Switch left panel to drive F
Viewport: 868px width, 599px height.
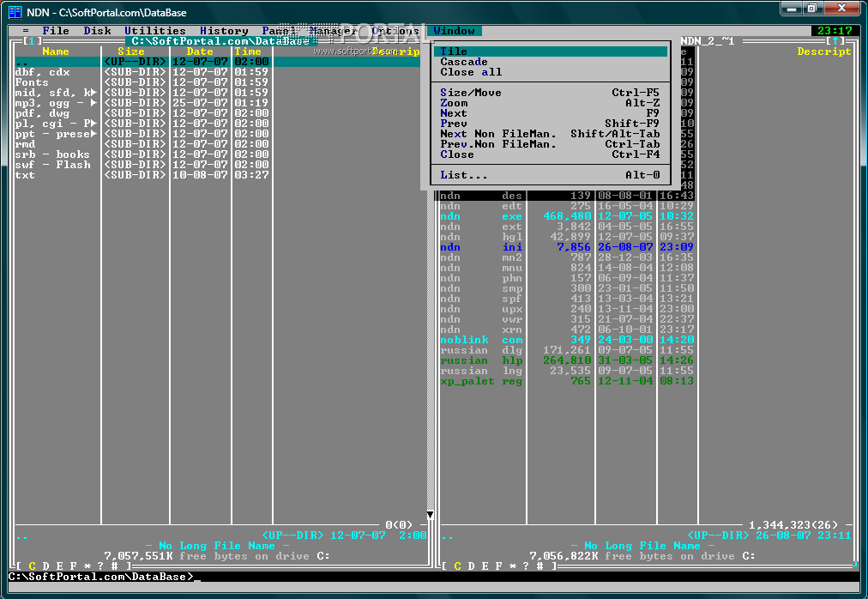point(73,566)
